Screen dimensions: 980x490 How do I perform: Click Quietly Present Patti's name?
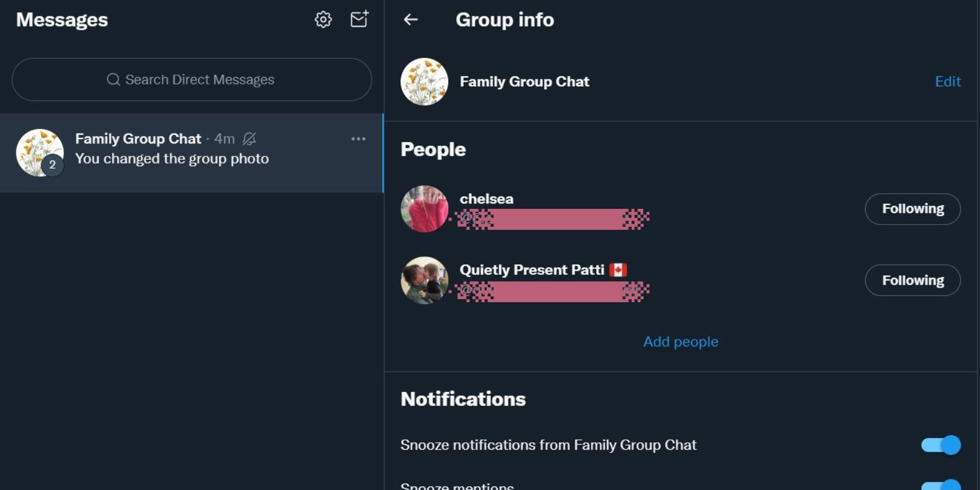click(531, 270)
